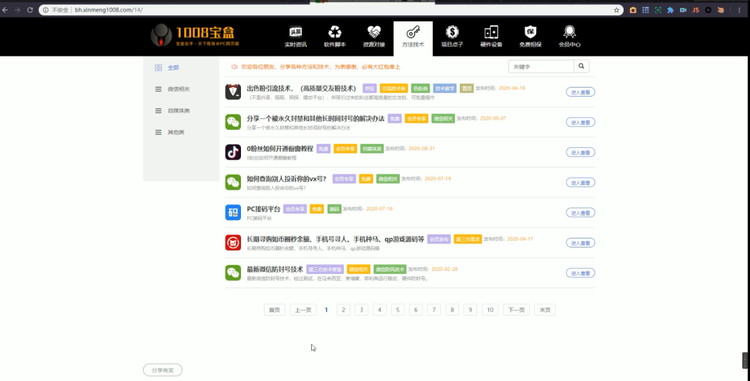Viewport: 750px width, 381px height.
Task: Click WeChat icon of 投诉你的vx号 post
Action: 233,182
